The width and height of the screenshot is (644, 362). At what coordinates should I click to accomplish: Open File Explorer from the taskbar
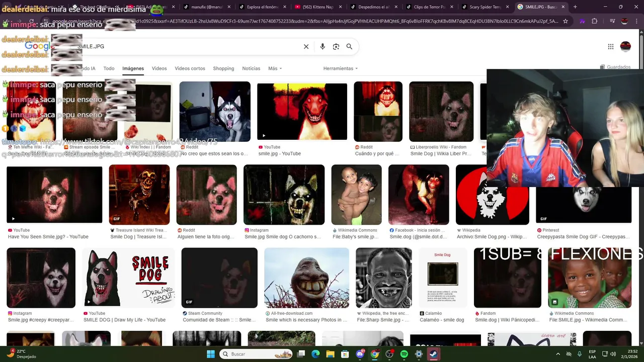(330, 354)
